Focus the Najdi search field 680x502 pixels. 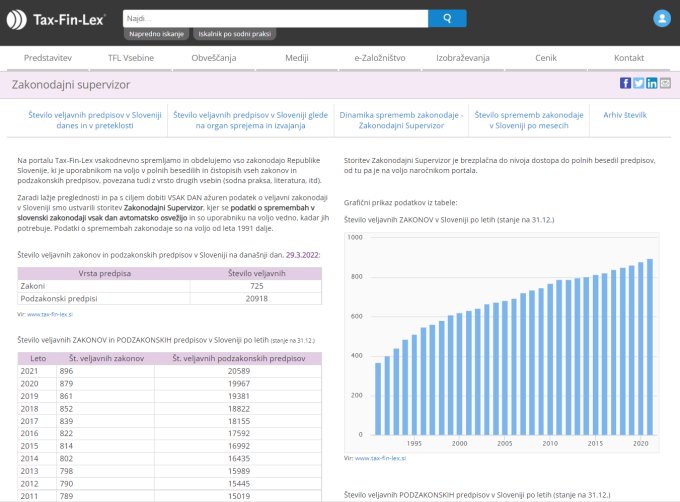[275, 18]
